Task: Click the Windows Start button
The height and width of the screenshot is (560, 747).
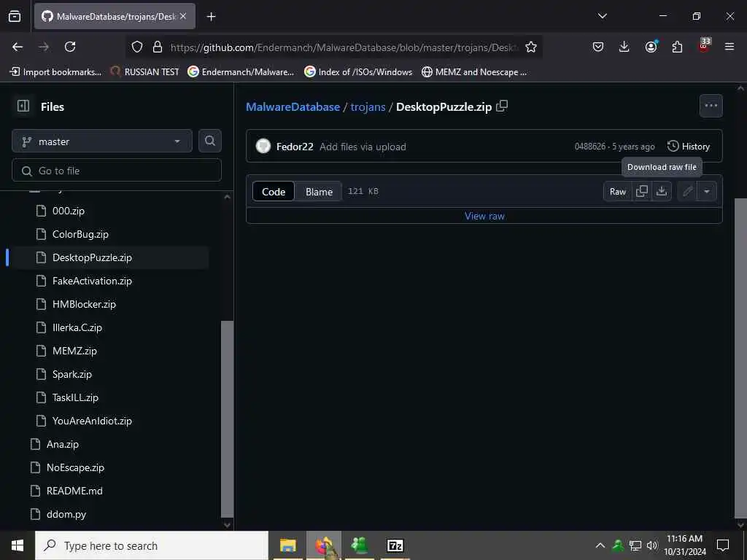Action: point(18,545)
